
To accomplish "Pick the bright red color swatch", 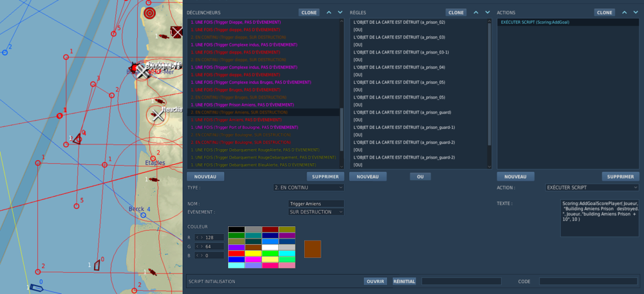I will pos(236,253).
